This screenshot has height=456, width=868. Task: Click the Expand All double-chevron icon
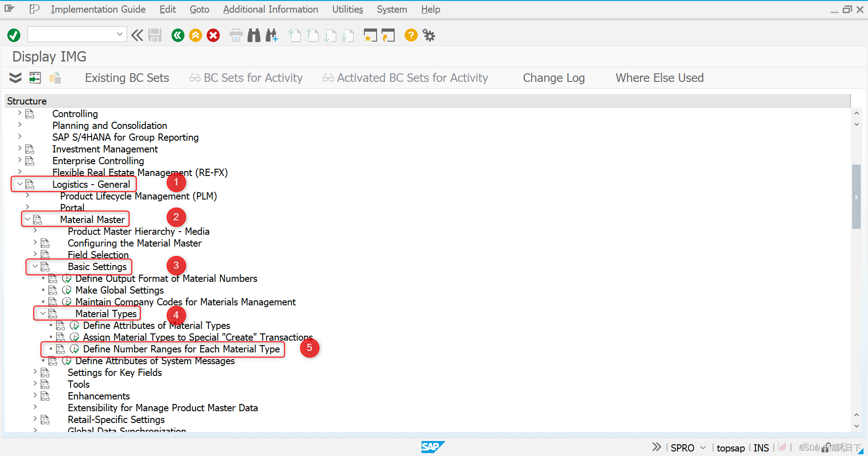tap(15, 78)
